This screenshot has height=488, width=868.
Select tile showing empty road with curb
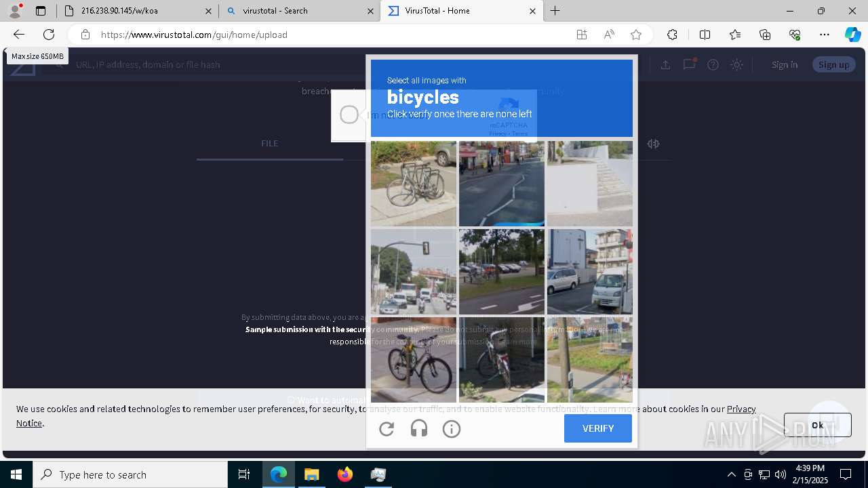coord(502,184)
